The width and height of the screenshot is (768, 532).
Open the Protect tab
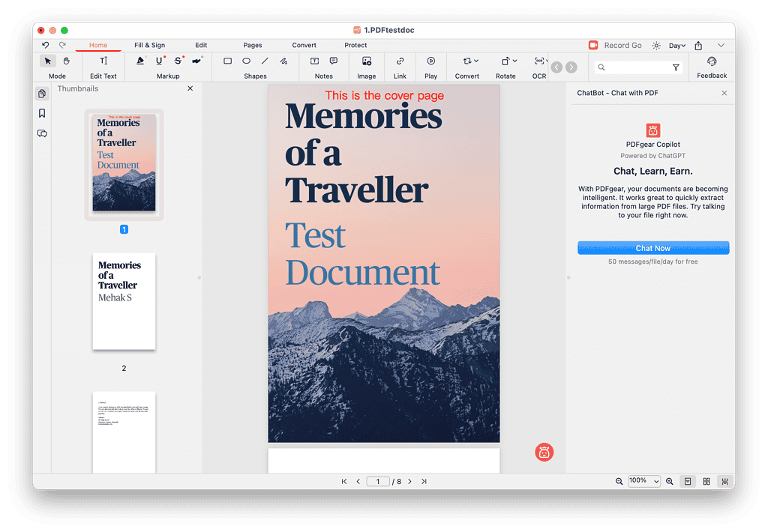(x=355, y=45)
